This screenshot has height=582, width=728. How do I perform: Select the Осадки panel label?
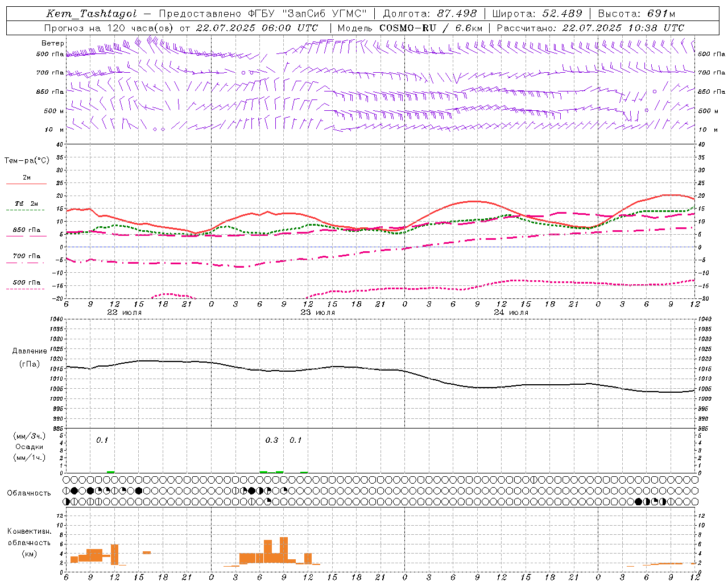(30, 447)
